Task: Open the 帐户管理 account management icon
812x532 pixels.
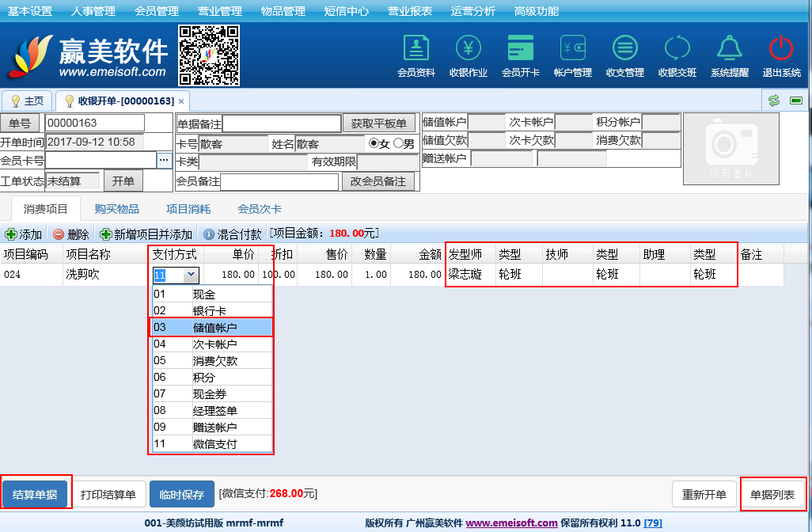Action: tap(573, 54)
